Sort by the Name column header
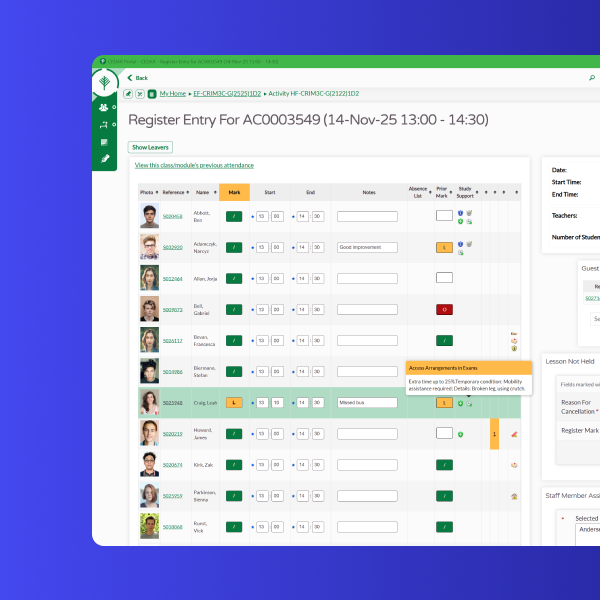The image size is (600, 600). click(203, 190)
